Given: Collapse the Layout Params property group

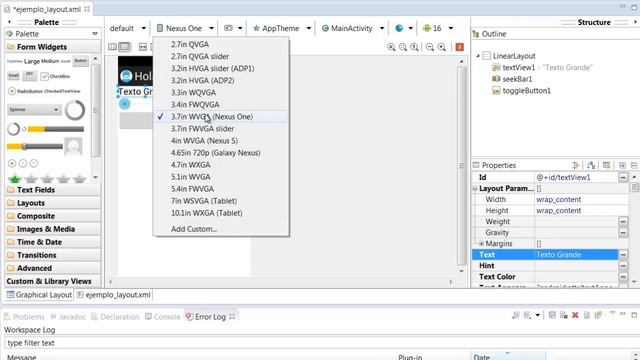Looking at the screenshot, I should tap(475, 189).
